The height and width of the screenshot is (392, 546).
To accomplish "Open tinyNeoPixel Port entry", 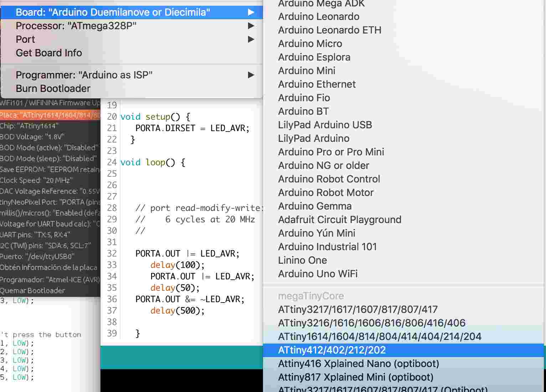I will pyautogui.click(x=50, y=202).
